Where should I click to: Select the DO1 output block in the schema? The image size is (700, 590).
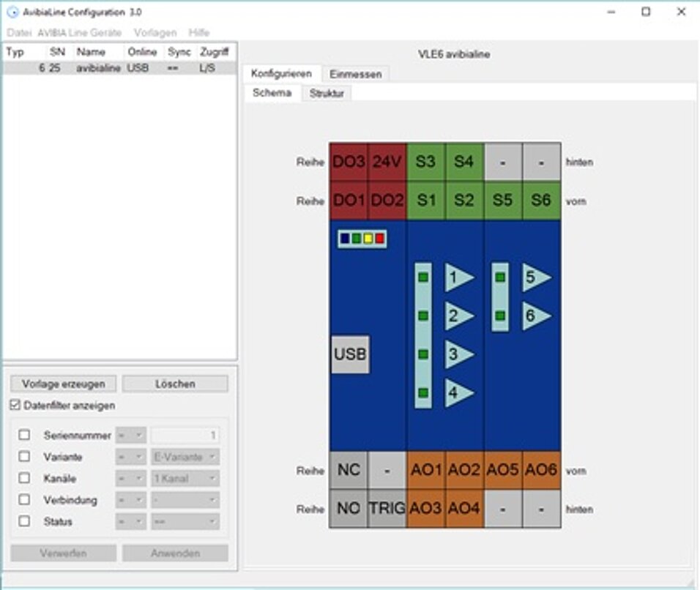(349, 201)
